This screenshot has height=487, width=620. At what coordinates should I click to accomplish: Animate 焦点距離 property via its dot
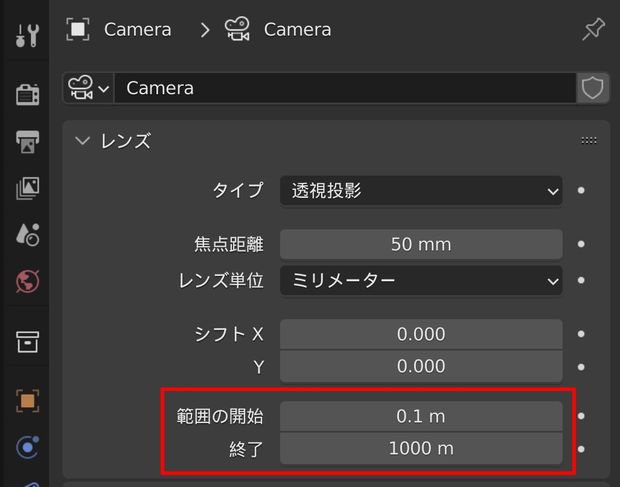point(581,244)
